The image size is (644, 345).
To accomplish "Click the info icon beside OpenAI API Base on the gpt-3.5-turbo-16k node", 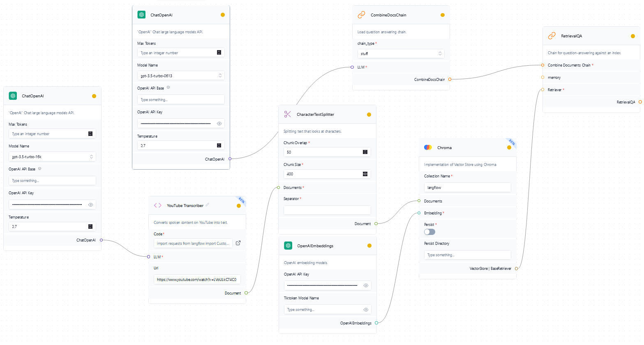I will [39, 168].
